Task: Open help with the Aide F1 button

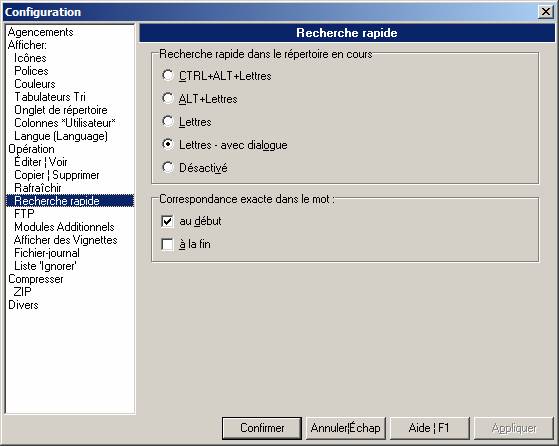Action: (430, 428)
